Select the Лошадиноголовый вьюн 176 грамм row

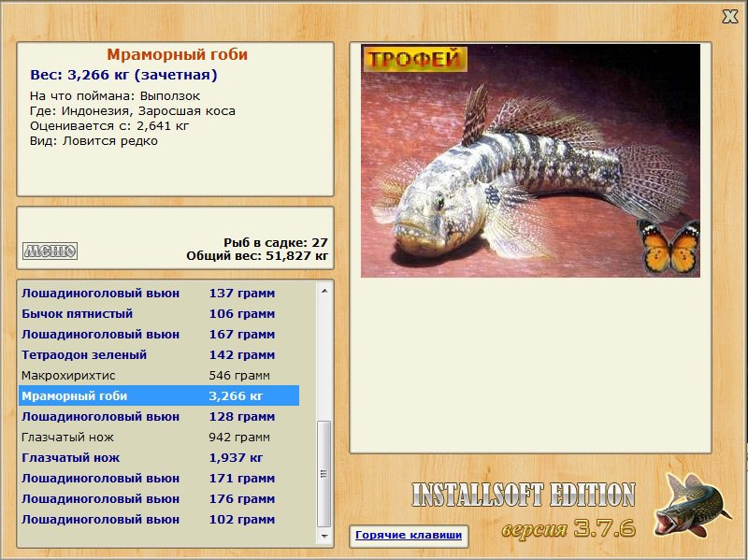159,498
